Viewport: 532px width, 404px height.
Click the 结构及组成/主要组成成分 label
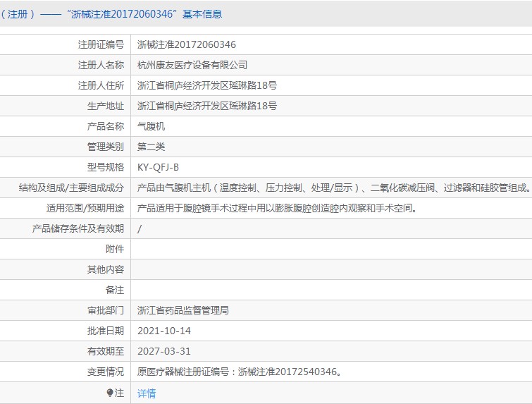pos(71,188)
